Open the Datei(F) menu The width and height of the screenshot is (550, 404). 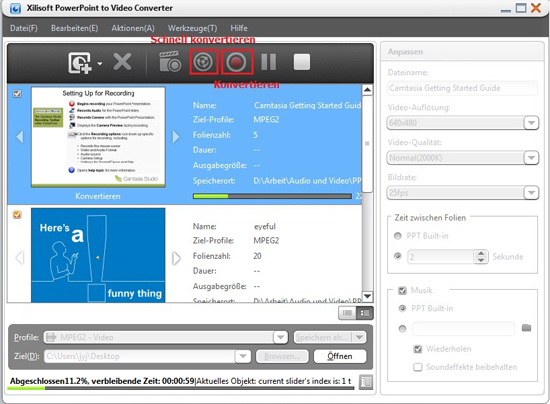tap(24, 28)
